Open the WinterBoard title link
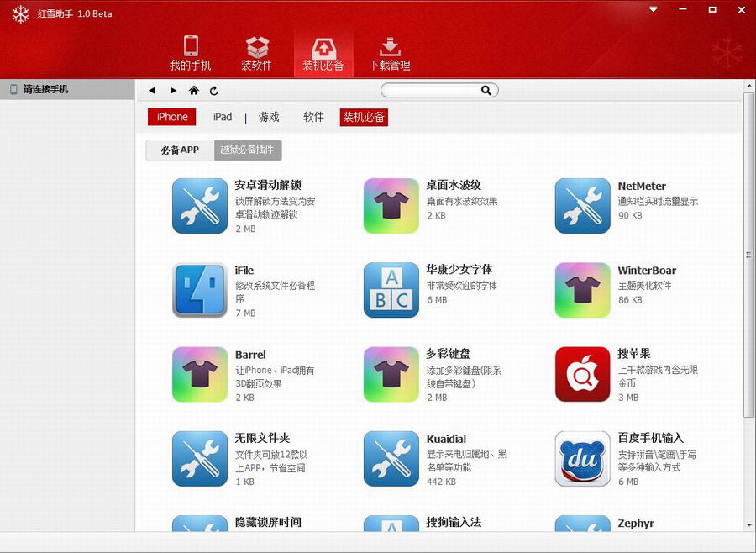The height and width of the screenshot is (553, 756). 647,271
